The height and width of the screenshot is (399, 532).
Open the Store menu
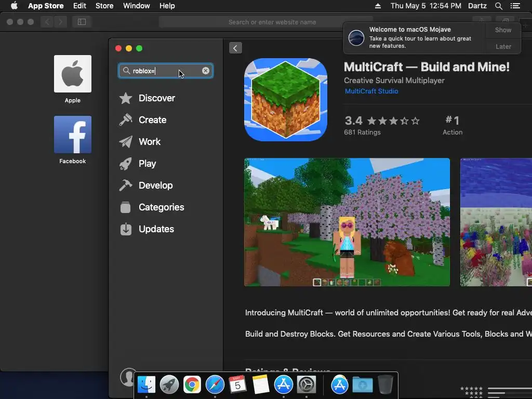[x=104, y=6]
